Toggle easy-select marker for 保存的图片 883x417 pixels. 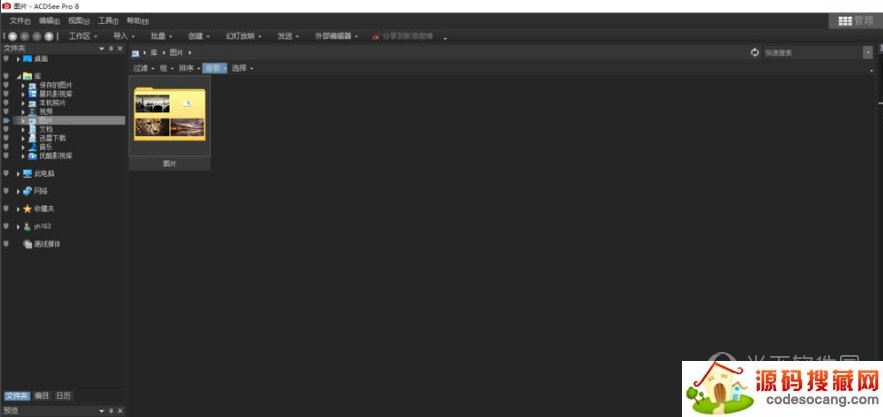coord(6,85)
